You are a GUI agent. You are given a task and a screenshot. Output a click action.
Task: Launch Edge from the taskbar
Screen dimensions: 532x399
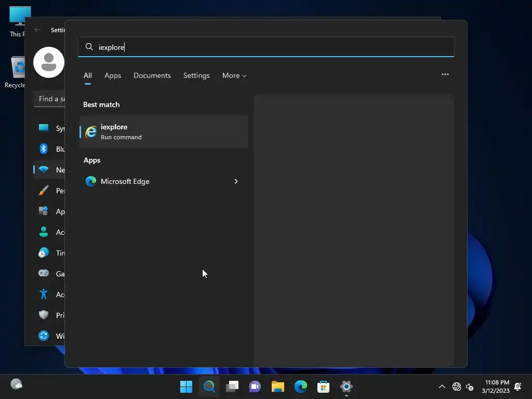tap(301, 387)
